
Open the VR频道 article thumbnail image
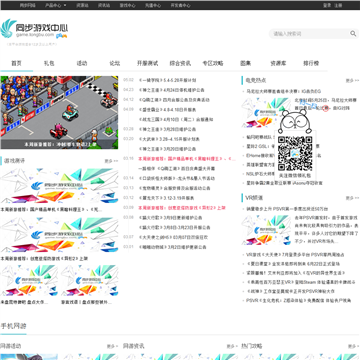click(x=266, y=230)
